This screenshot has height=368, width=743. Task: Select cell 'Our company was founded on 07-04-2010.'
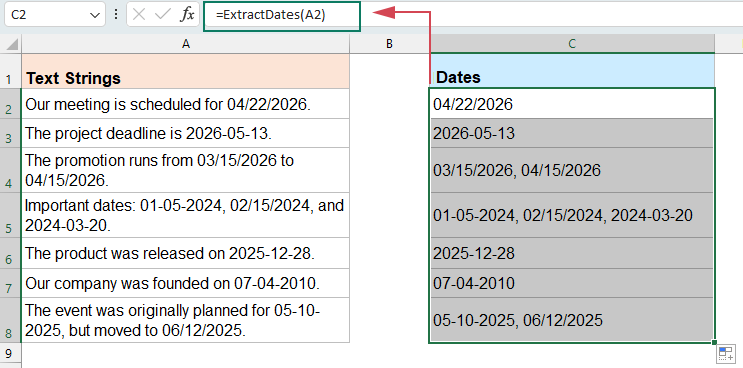coord(186,283)
